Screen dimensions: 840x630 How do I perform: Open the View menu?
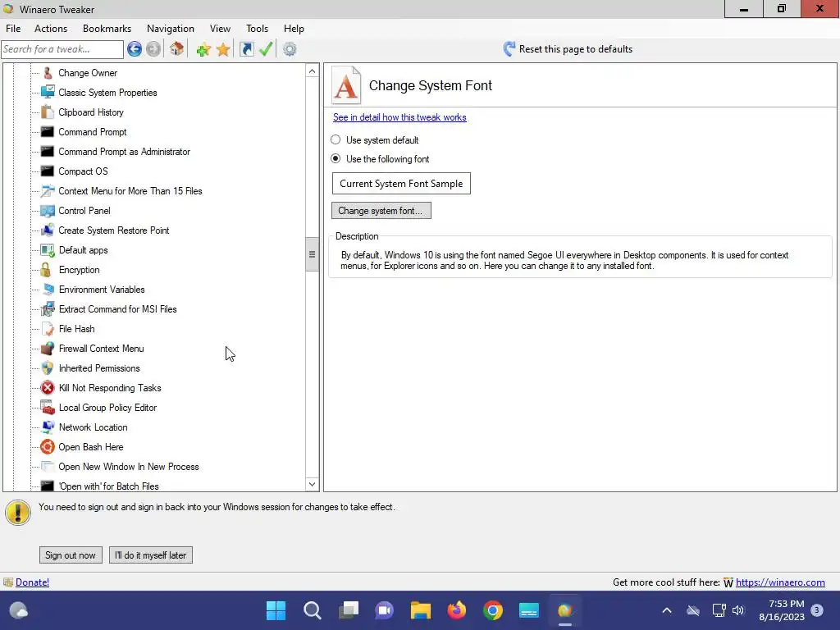[x=220, y=29]
